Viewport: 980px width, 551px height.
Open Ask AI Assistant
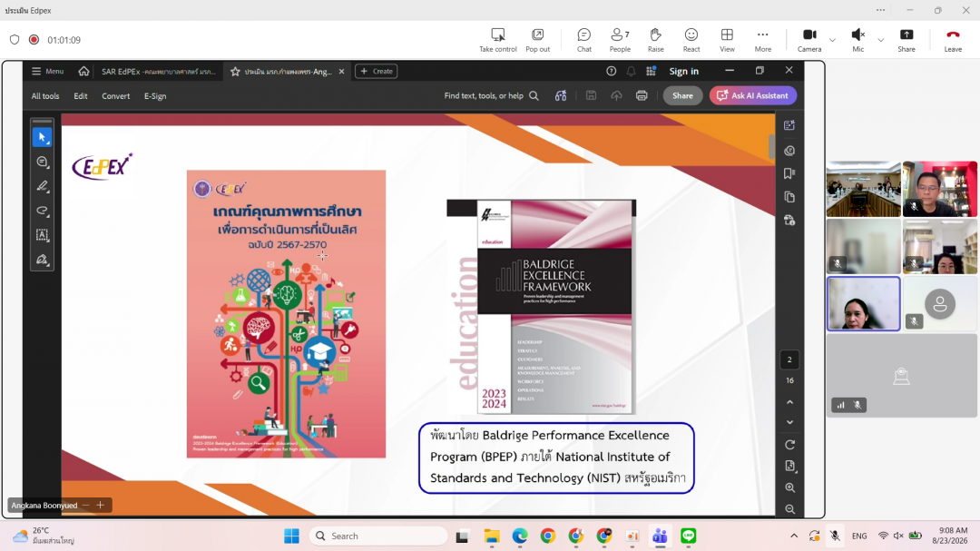[752, 95]
